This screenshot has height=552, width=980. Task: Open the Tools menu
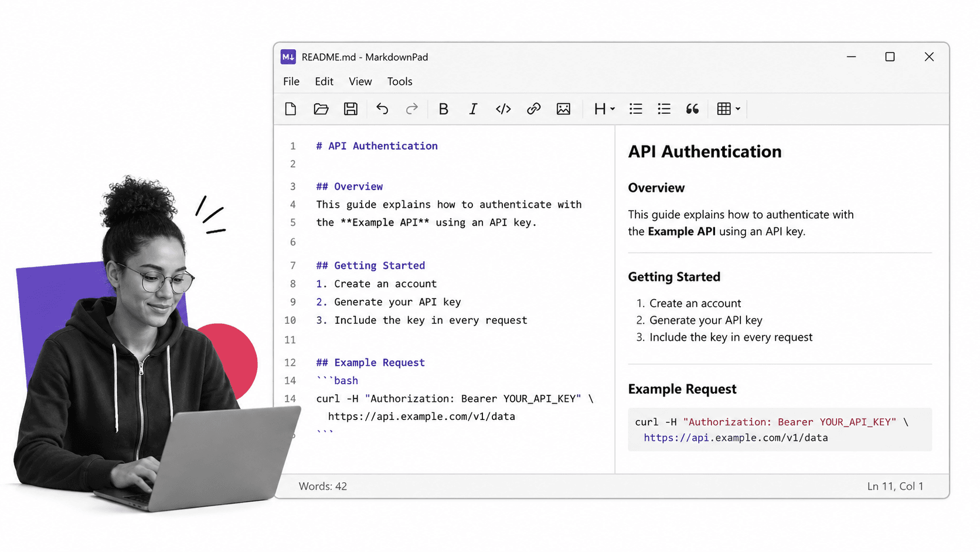[400, 82]
